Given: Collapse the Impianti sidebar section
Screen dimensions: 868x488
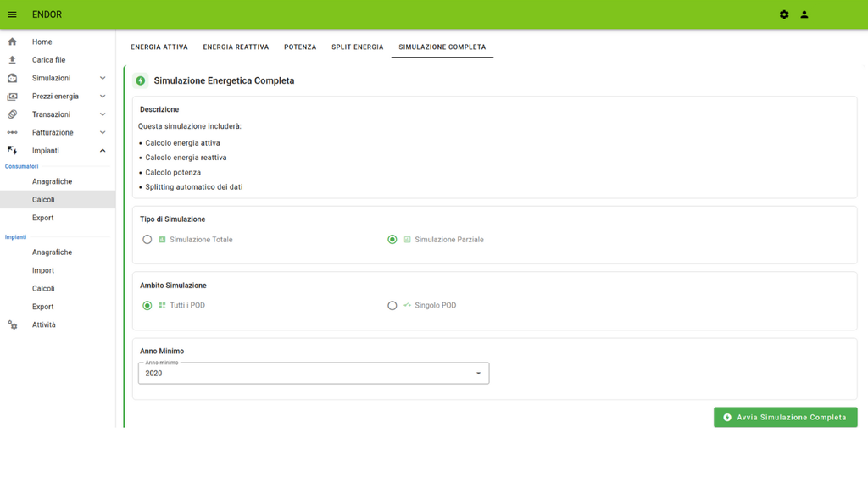Looking at the screenshot, I should (x=103, y=151).
